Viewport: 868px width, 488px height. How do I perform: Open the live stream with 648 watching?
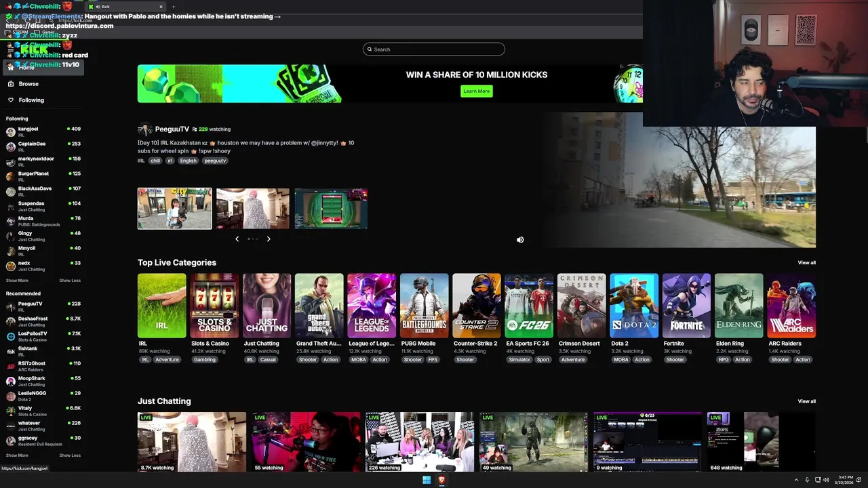pos(762,442)
